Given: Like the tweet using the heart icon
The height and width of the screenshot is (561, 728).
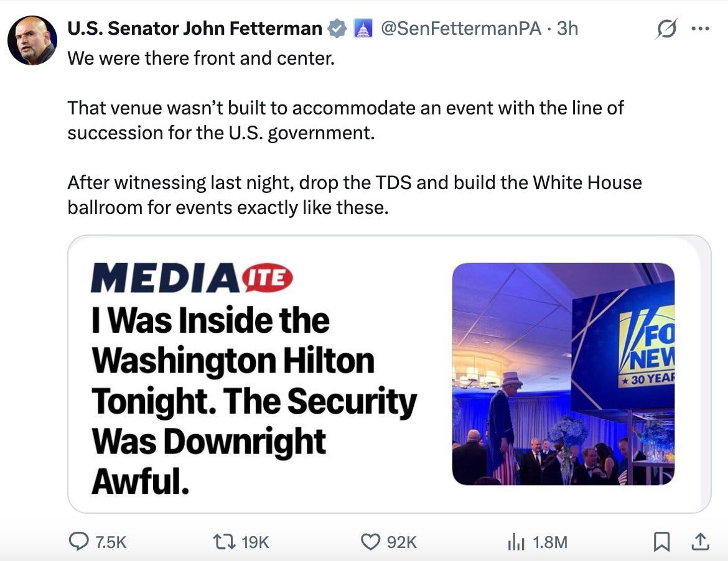Looking at the screenshot, I should click(371, 542).
